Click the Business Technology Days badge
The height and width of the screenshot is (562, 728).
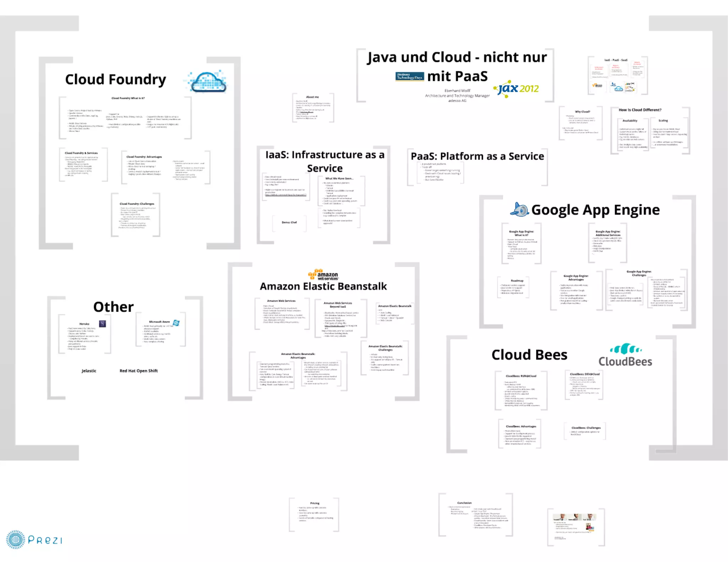(409, 76)
